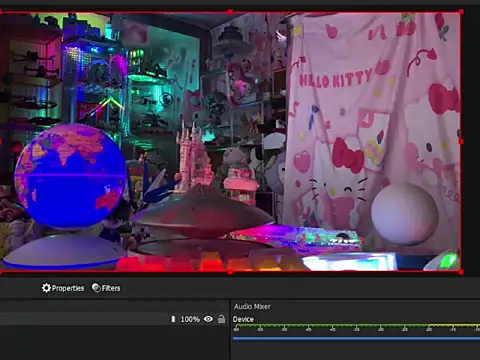Open the Filters dialog for the source

tap(106, 288)
